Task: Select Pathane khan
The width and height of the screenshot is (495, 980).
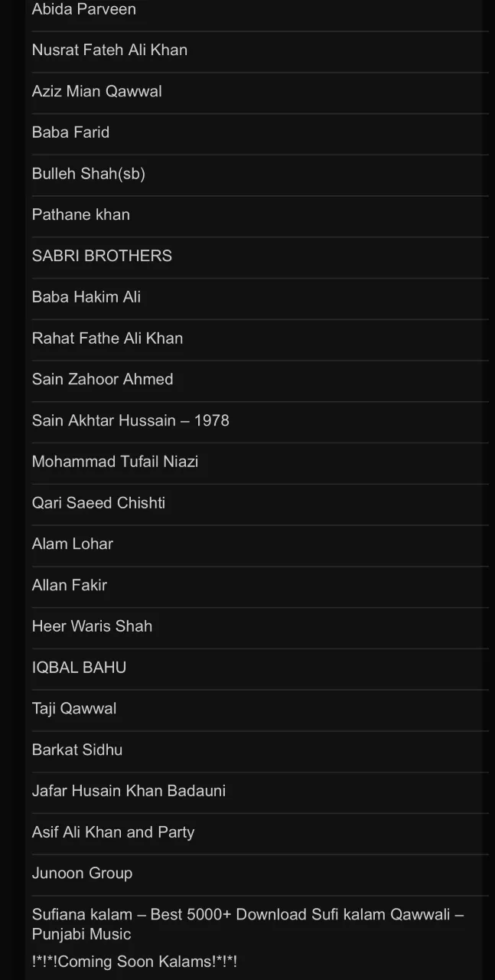Action: coord(80,215)
